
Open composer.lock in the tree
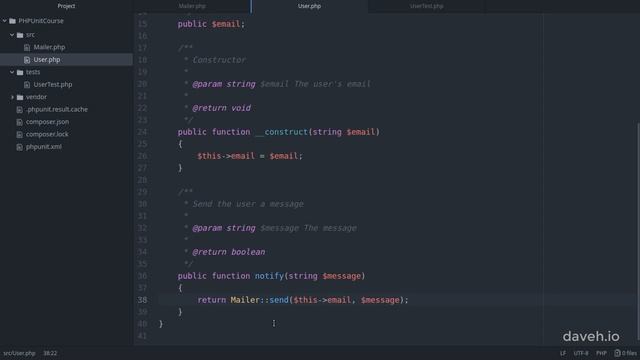point(47,134)
